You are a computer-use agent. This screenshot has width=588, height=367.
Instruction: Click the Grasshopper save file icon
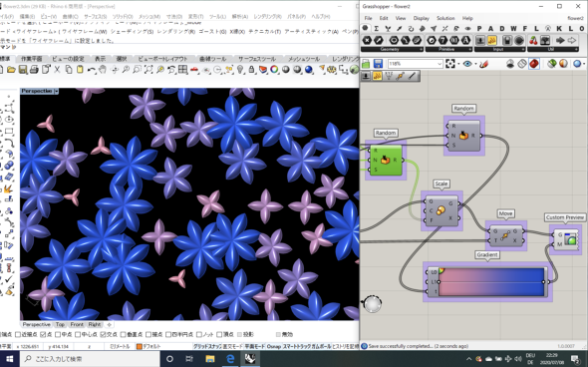pyautogui.click(x=378, y=64)
